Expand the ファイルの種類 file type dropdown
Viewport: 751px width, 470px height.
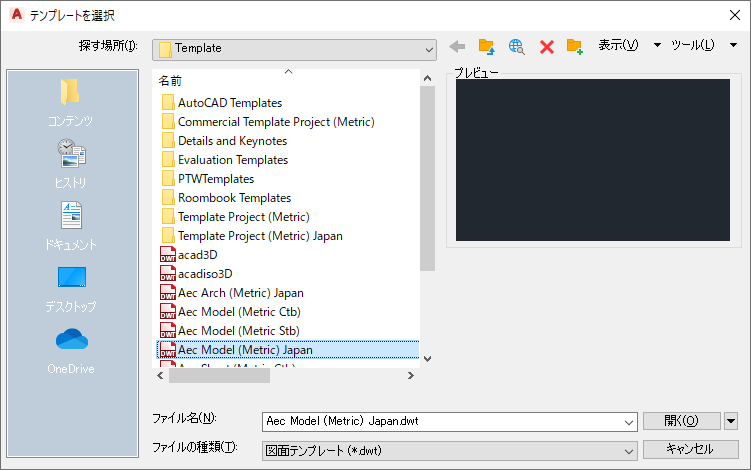click(629, 451)
